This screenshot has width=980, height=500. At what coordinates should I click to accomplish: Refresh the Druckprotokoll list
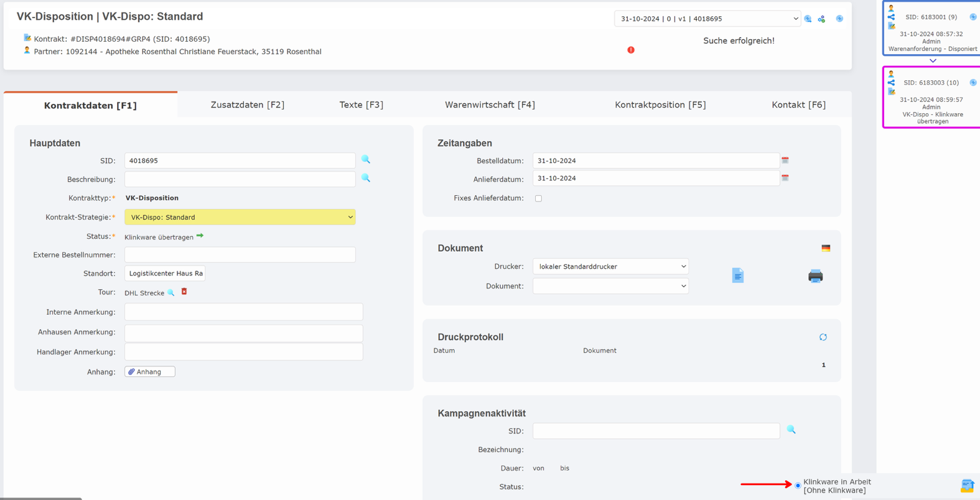tap(823, 337)
